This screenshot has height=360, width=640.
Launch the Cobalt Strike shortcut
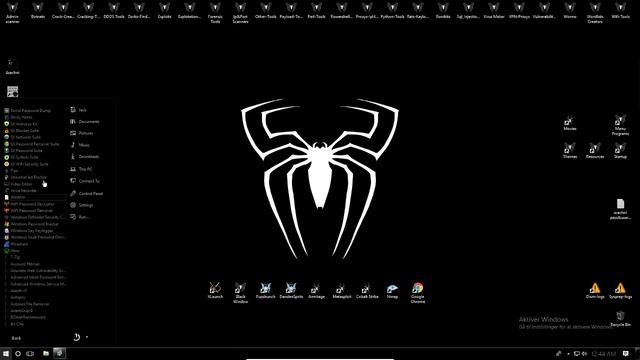point(367,291)
